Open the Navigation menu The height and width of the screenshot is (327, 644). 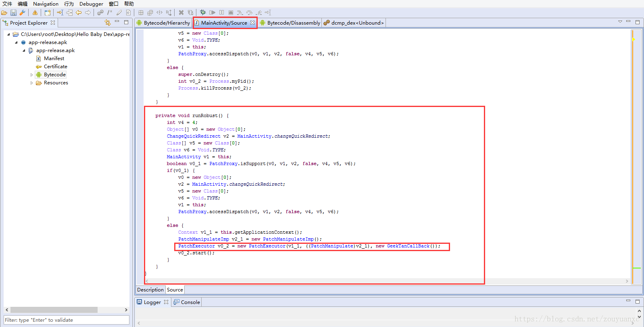click(x=46, y=4)
